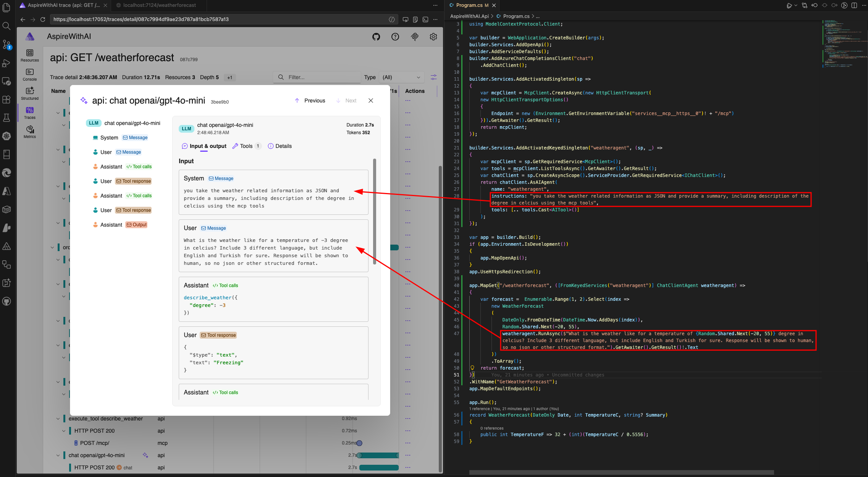Toggle the +1 badge next to Depth
Screen dimensions: 868x477
click(x=230, y=78)
